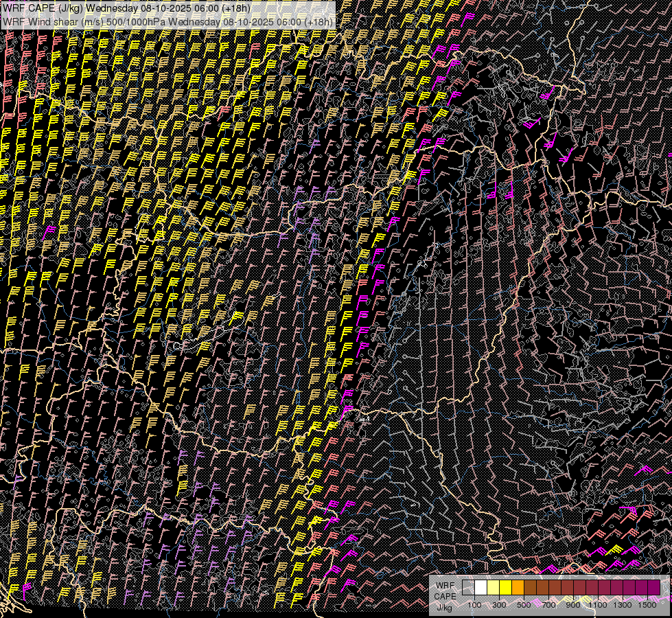This screenshot has height=618, width=672.
Task: Click the legend value 1100
Action: 598,605
